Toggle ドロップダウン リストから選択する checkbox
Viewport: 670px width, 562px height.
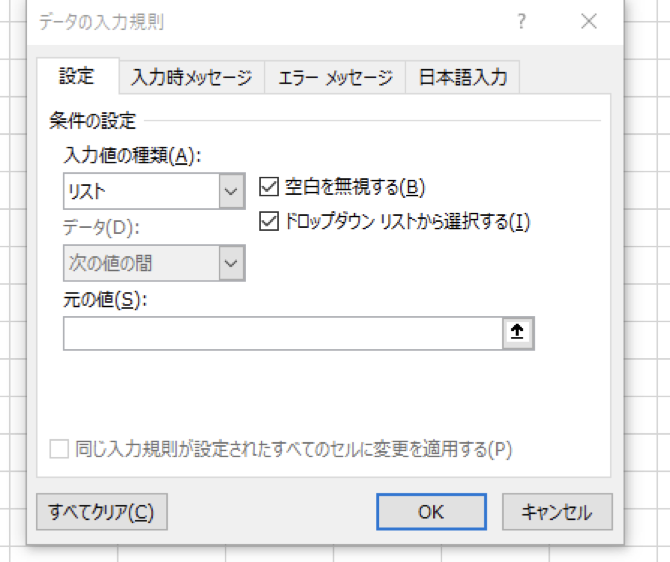(x=269, y=221)
